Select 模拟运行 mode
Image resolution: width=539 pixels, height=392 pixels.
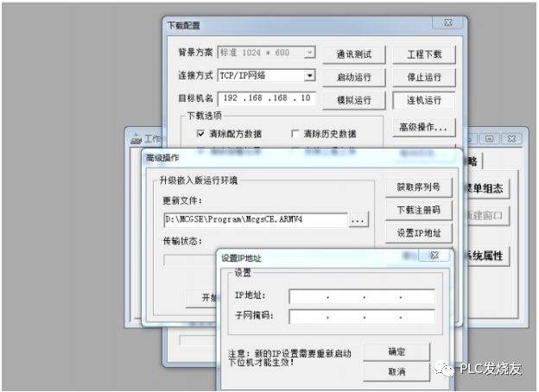click(x=354, y=100)
